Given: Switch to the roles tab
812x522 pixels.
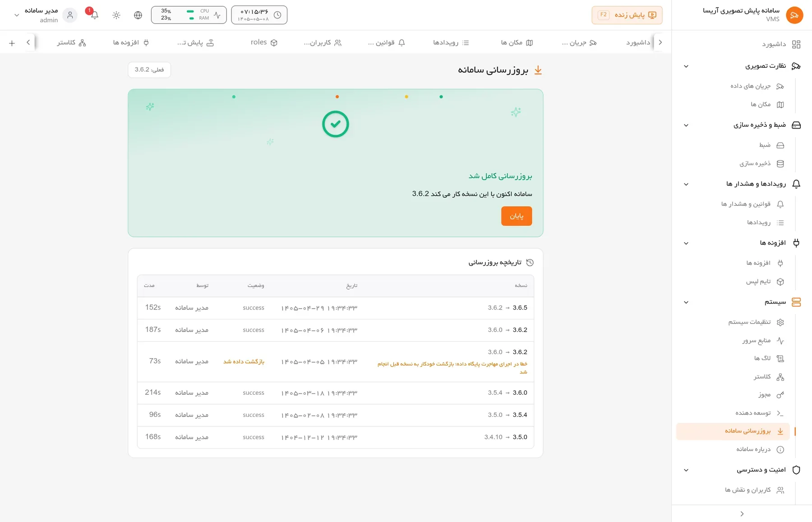Looking at the screenshot, I should click(x=264, y=42).
